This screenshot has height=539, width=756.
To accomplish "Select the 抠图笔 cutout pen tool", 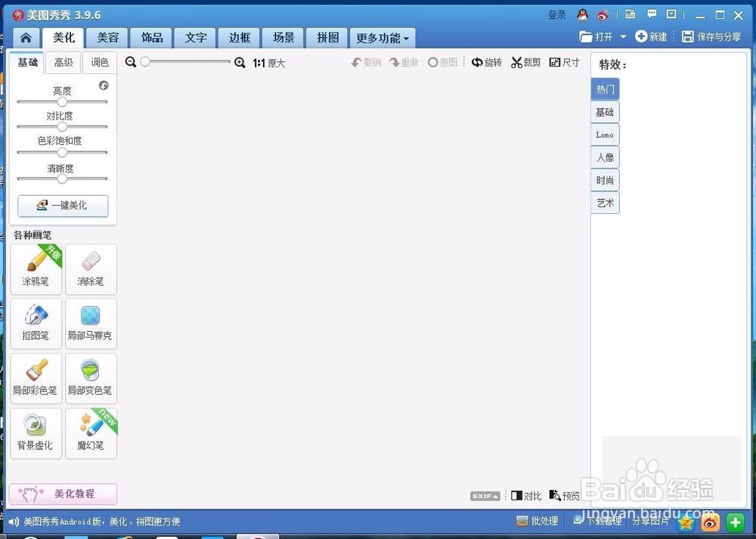I will point(36,324).
